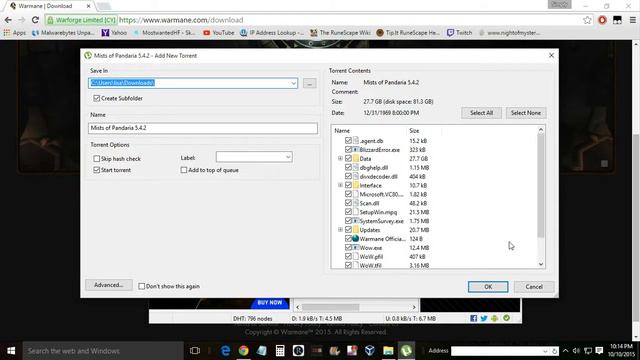This screenshot has width=640, height=360.
Task: Open Windows Start menu
Action: tap(11, 351)
